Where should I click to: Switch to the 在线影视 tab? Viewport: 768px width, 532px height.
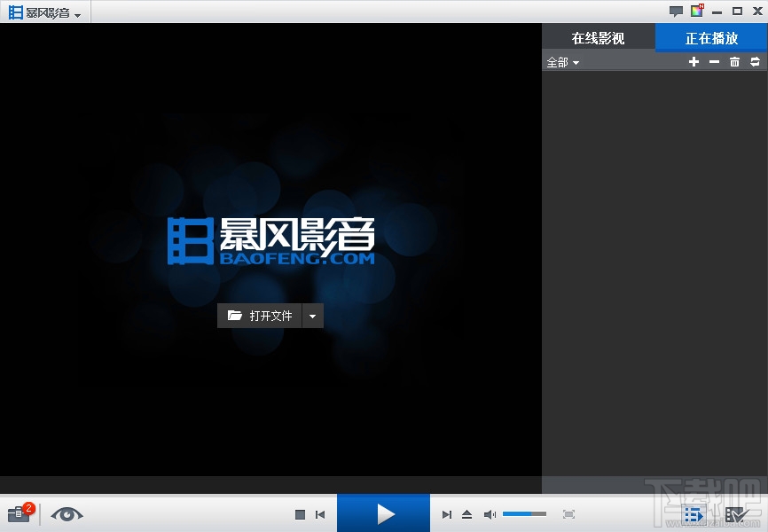(x=598, y=37)
